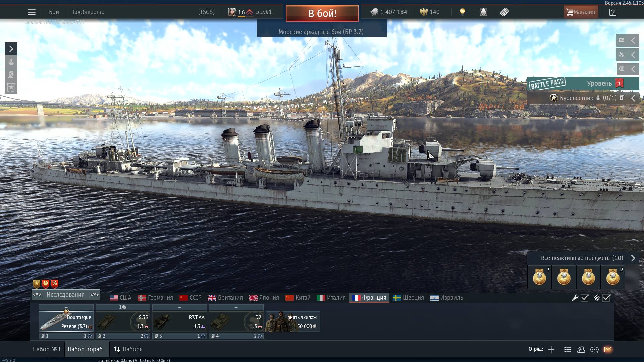Screen dimensions: 644x362
Task: Open the tickets marketplace icon
Action: [x=504, y=12]
